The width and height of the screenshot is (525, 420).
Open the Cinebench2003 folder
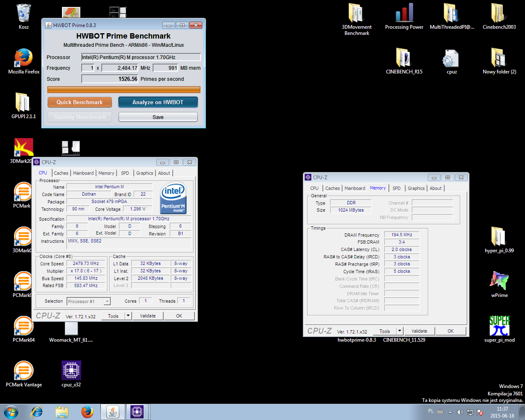click(x=499, y=16)
